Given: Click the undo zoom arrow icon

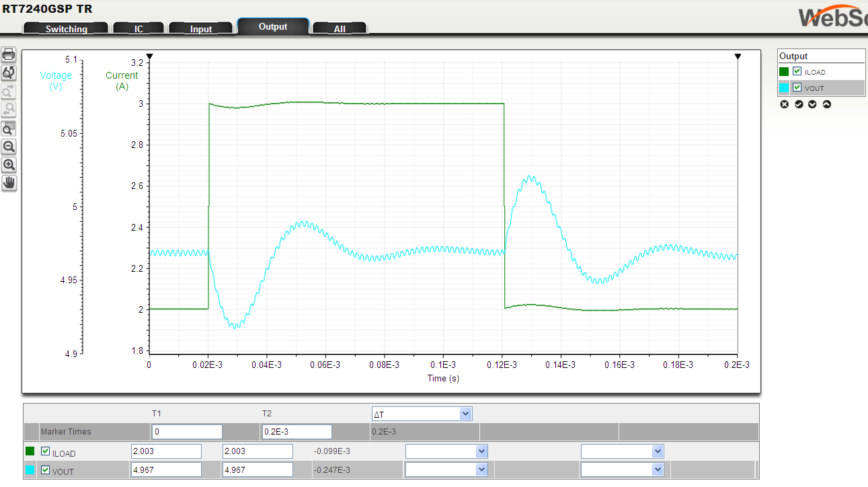Looking at the screenshot, I should coord(9,109).
